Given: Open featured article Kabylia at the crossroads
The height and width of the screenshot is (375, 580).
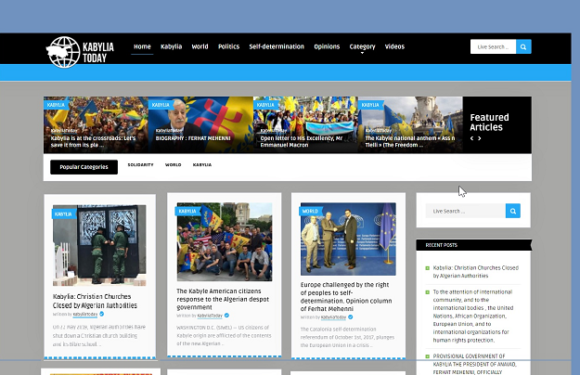Looking at the screenshot, I should coord(93,142).
